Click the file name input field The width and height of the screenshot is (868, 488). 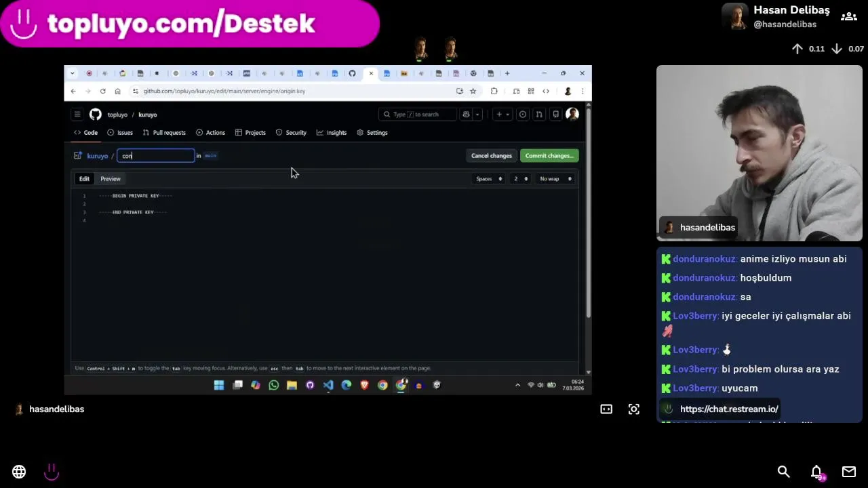point(156,156)
